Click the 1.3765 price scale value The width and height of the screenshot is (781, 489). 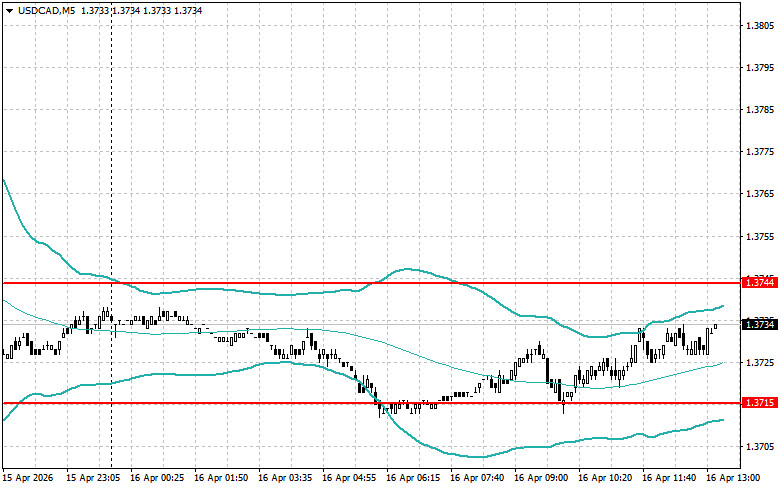[x=760, y=194]
